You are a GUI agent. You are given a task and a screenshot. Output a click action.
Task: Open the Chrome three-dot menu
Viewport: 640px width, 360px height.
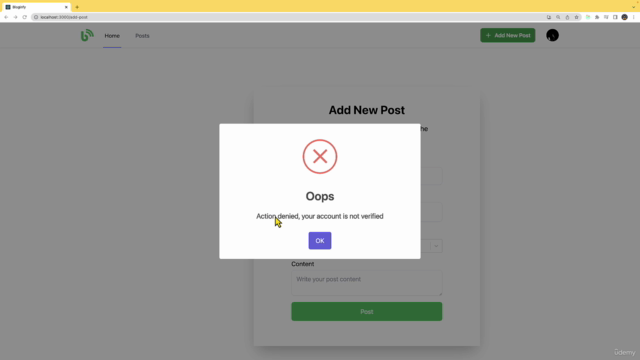pos(633,17)
